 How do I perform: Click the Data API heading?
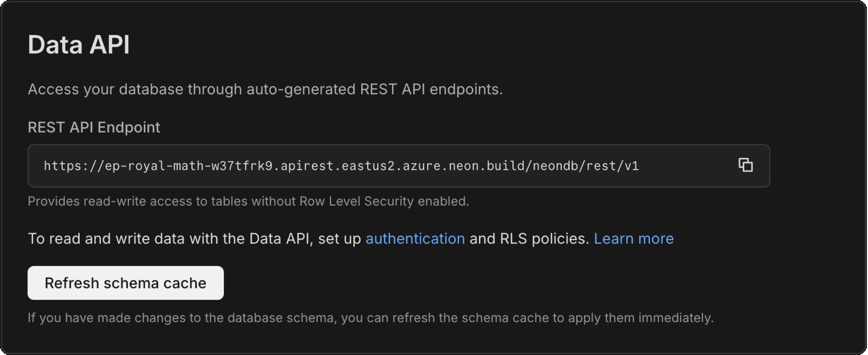[79, 44]
